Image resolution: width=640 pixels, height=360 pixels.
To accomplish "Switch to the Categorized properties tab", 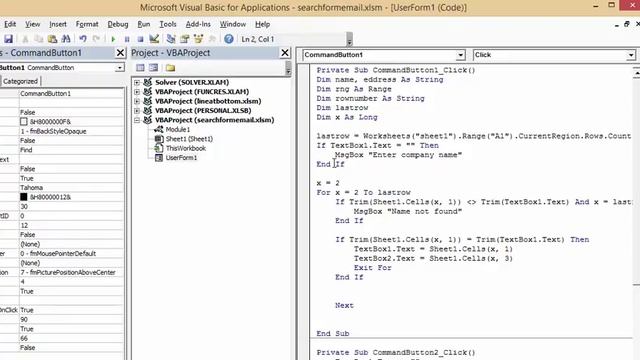I will point(20,81).
